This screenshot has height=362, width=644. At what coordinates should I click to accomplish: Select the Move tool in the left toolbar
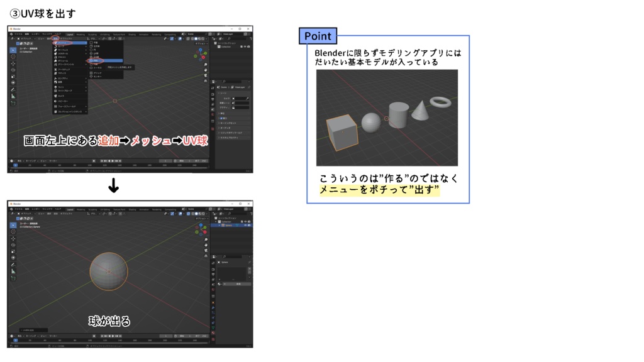coord(13,237)
